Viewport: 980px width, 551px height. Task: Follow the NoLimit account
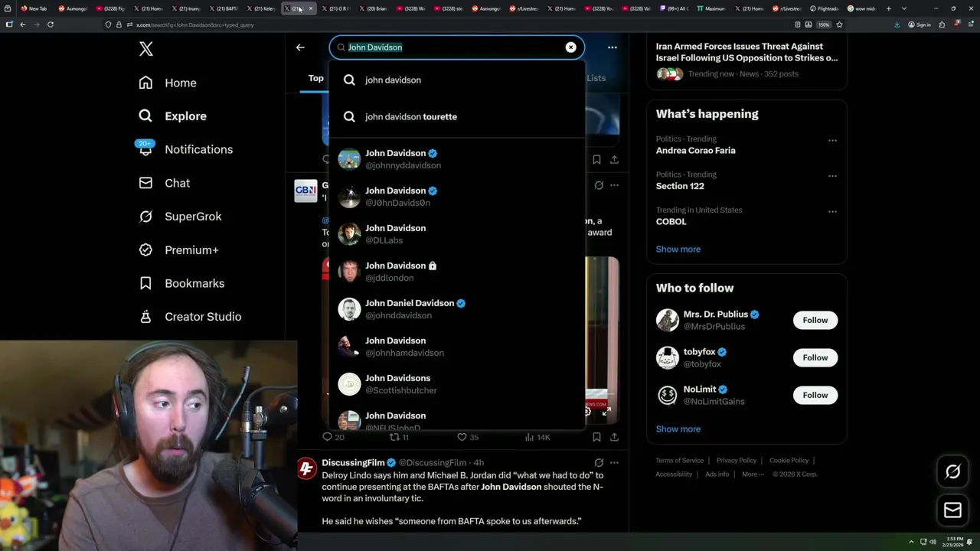pos(815,395)
